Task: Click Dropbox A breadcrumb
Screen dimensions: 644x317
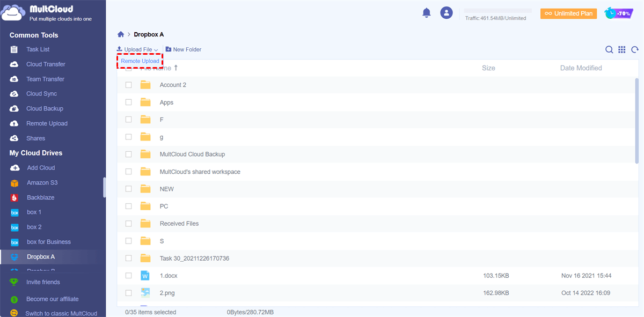Action: (x=149, y=34)
